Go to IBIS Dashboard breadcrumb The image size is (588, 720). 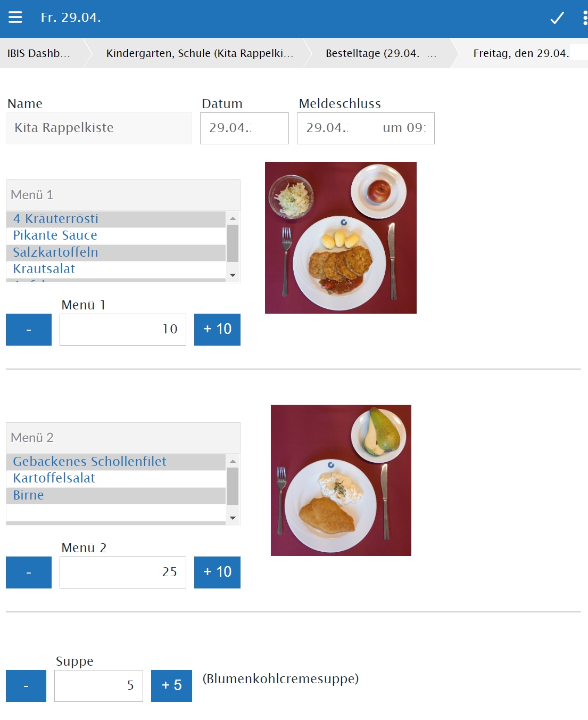point(39,53)
